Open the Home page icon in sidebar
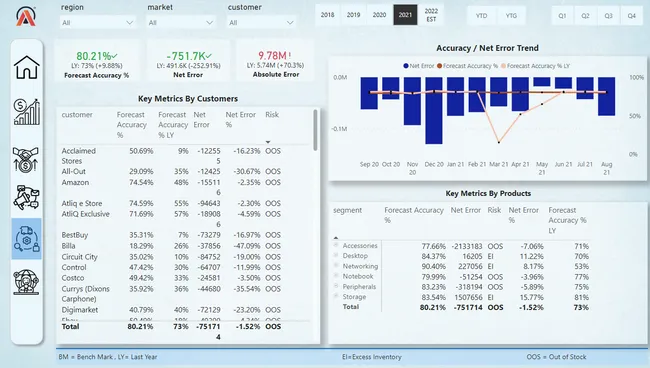The image size is (650, 368). click(27, 67)
